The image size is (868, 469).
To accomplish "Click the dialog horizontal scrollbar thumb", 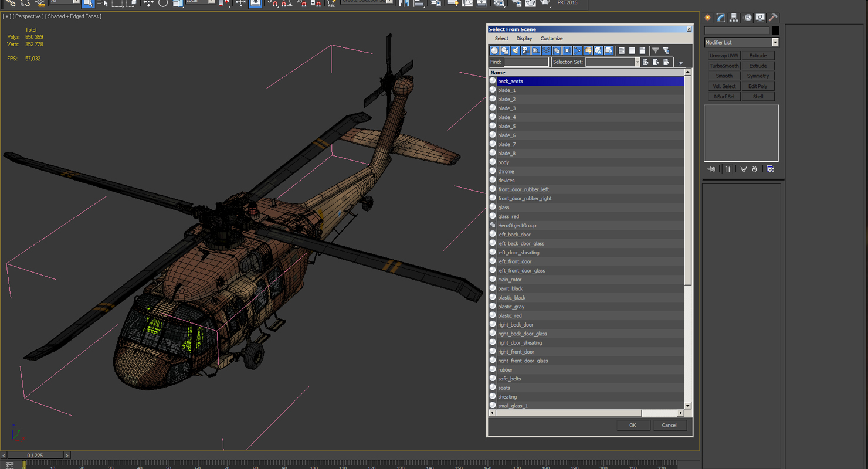I will (569, 413).
